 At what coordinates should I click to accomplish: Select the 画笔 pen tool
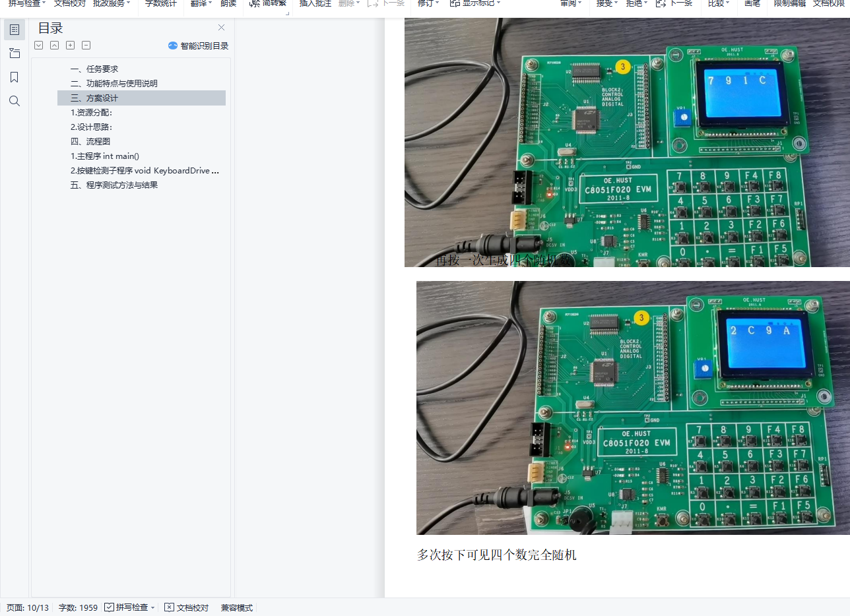coord(752,3)
